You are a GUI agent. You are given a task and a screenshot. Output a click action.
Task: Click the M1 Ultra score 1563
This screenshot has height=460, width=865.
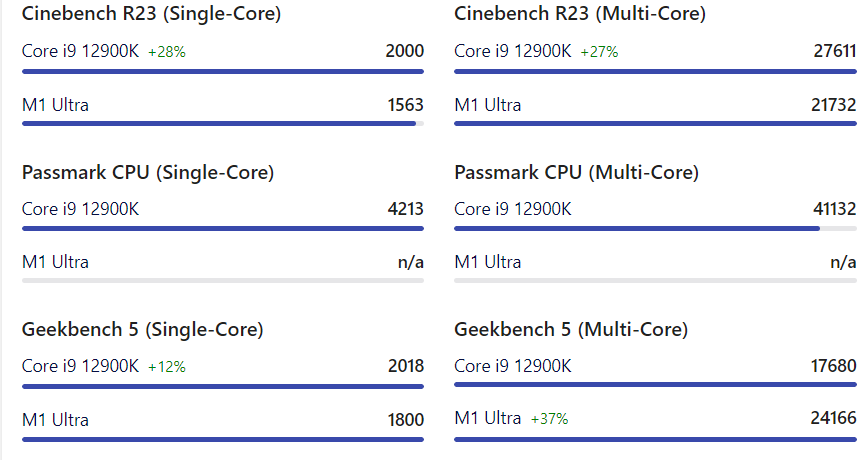[x=405, y=104]
